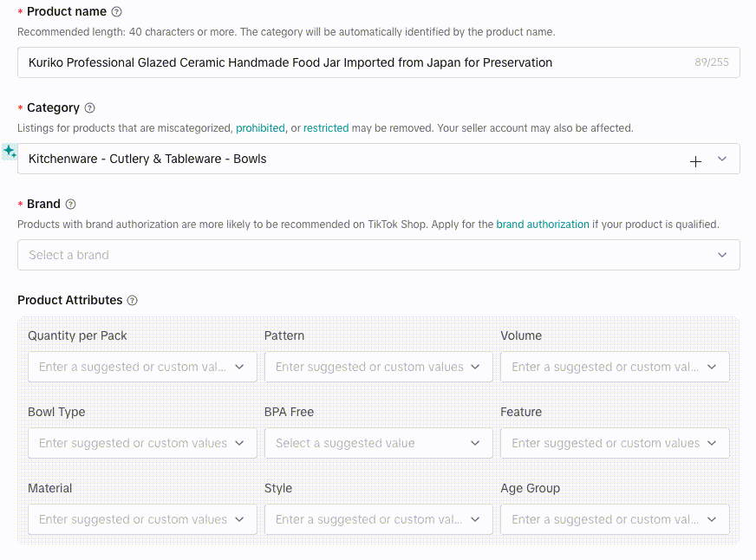
Task: Click the Product name text field
Action: 355,62
